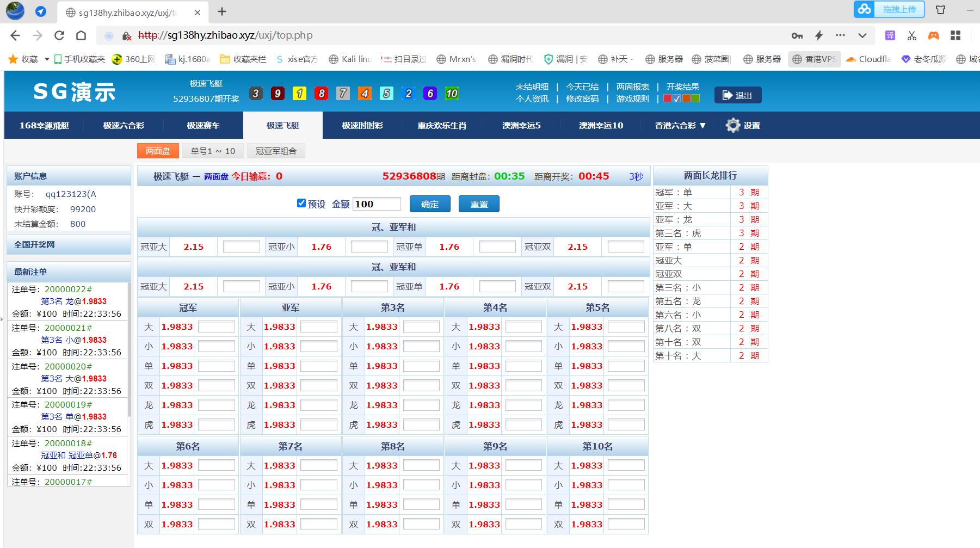Select the orange theme color swatch
Image resolution: width=980 pixels, height=548 pixels.
click(686, 98)
